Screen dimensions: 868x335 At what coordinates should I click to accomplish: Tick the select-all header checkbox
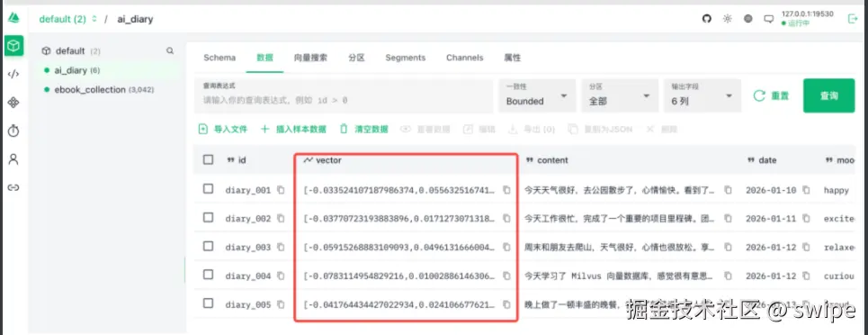(208, 159)
